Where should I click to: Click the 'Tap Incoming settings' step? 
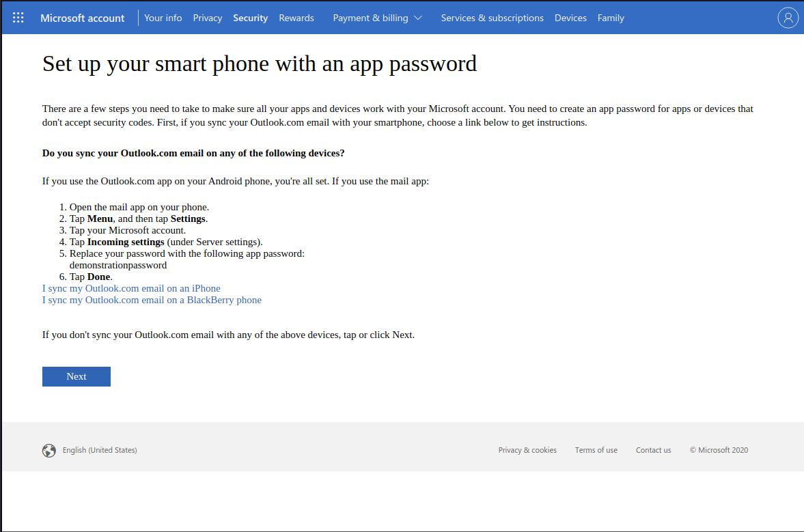[x=165, y=242]
